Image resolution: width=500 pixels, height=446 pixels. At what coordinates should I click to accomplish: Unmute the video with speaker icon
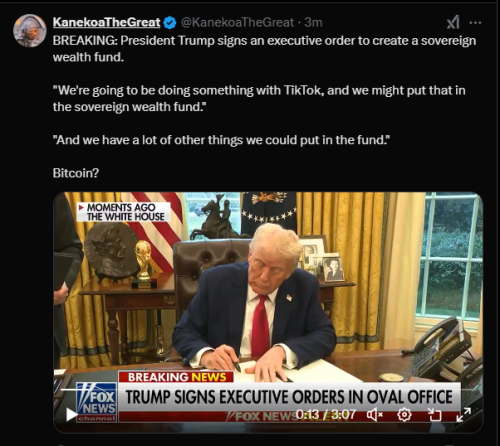pos(375,415)
